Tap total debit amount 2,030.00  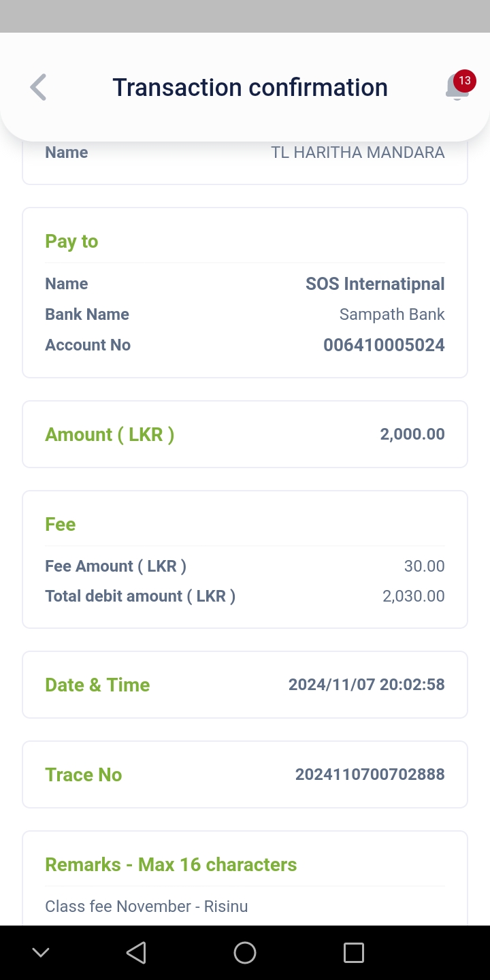tap(414, 596)
